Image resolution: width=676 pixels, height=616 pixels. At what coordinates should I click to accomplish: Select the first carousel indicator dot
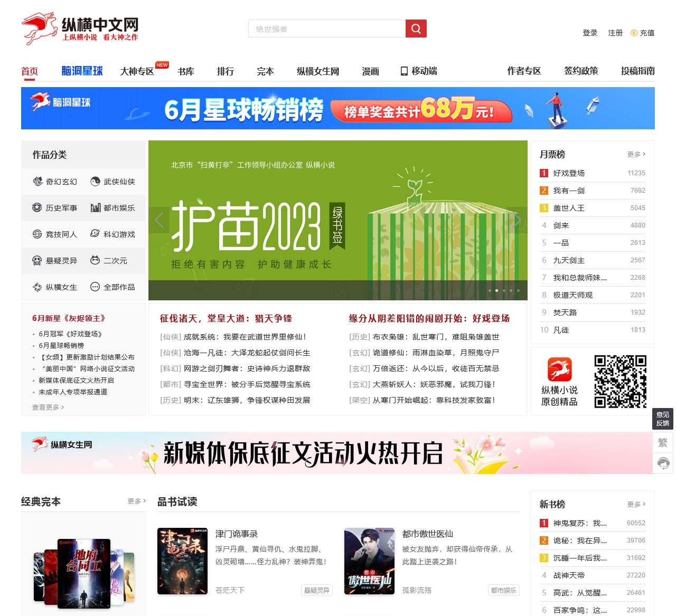click(x=490, y=290)
